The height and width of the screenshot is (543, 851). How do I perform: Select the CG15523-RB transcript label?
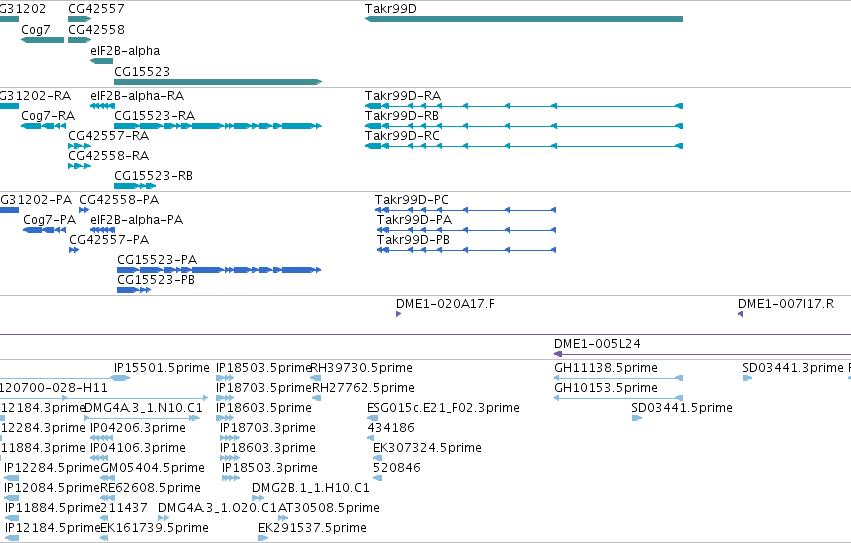[x=154, y=176]
